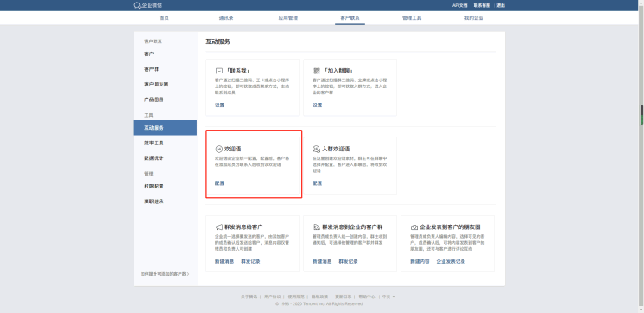The height and width of the screenshot is (313, 644).
Task: Open 效率工具 in the sidebar
Action: click(165, 143)
